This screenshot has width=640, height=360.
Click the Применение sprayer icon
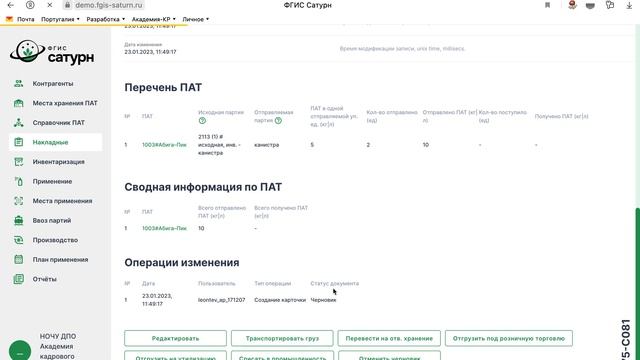tap(18, 181)
